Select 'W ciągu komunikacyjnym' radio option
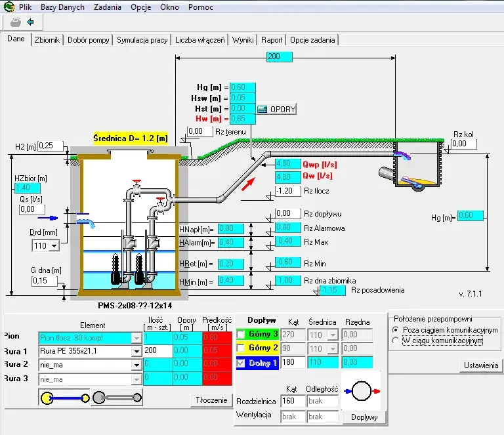 pyautogui.click(x=395, y=341)
